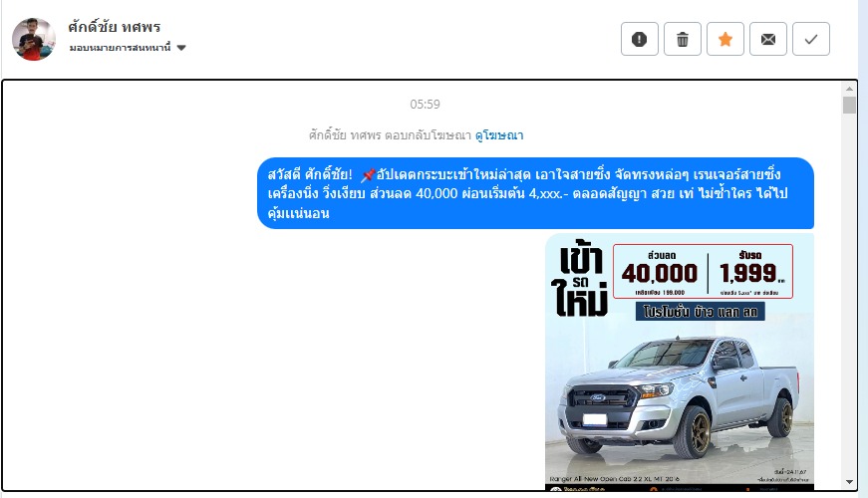Image resolution: width=868 pixels, height=498 pixels.
Task: Click the scrollbar up arrow
Action: [x=849, y=89]
